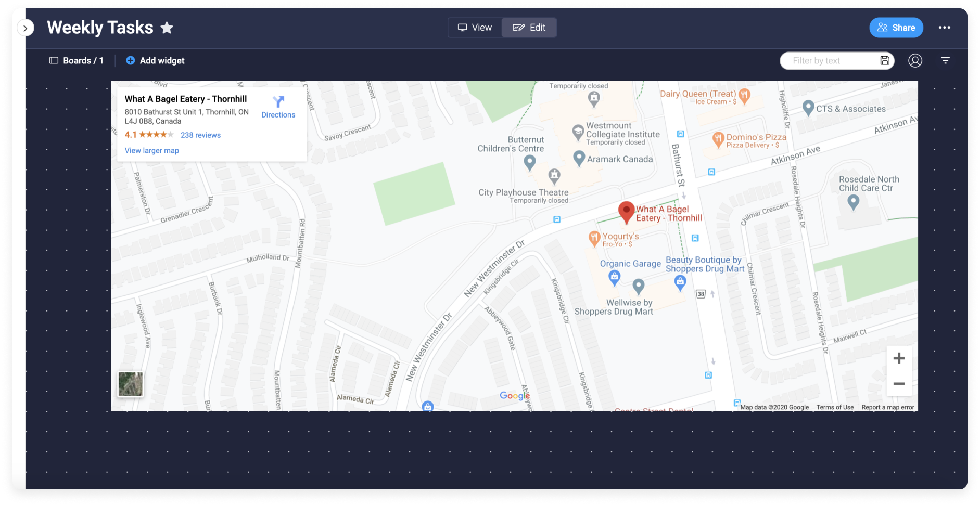Click Add widget plus icon
This screenshot has width=980, height=506.
coord(131,61)
